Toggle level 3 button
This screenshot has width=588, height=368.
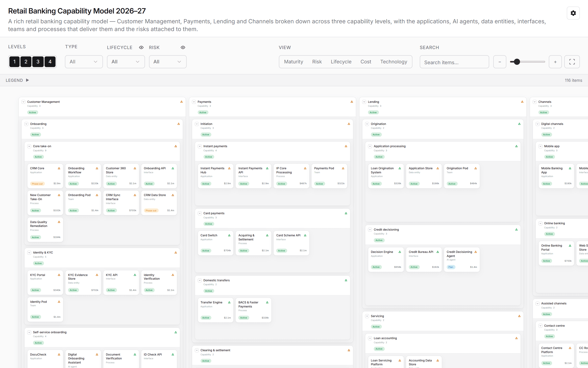(x=38, y=62)
